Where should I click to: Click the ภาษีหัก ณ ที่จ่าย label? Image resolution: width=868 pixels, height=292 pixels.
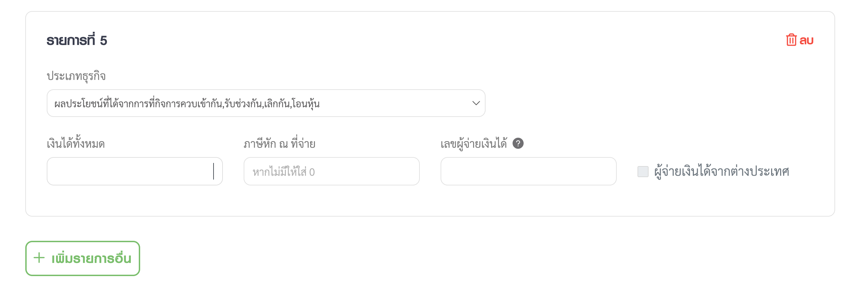[x=279, y=143]
